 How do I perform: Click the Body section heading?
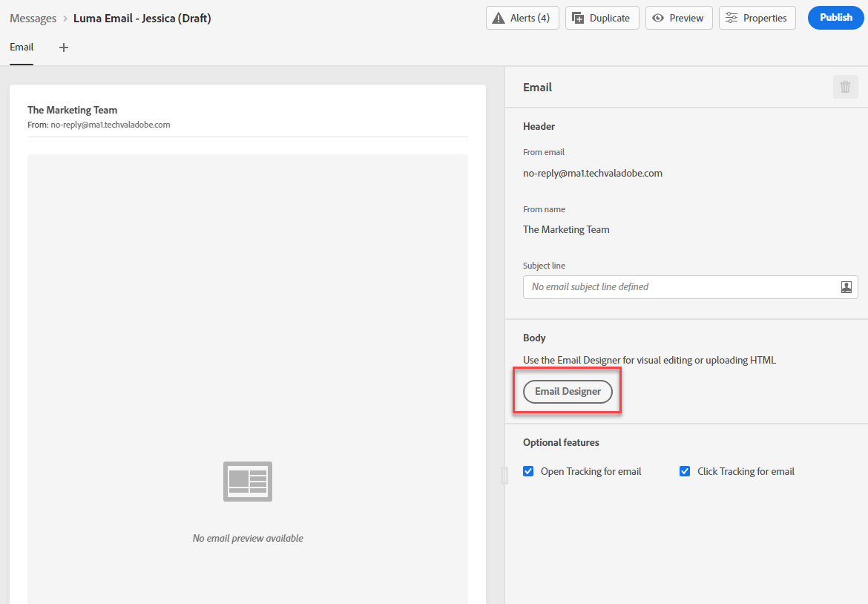click(x=534, y=338)
